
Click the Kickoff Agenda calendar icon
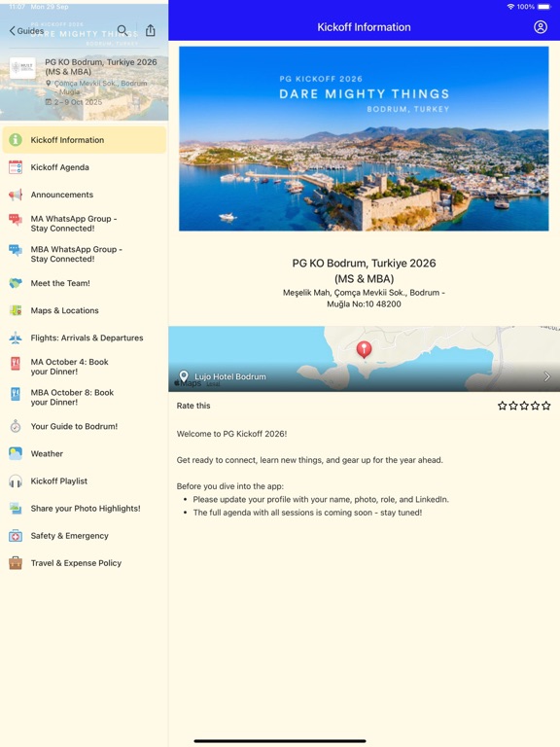pyautogui.click(x=16, y=167)
